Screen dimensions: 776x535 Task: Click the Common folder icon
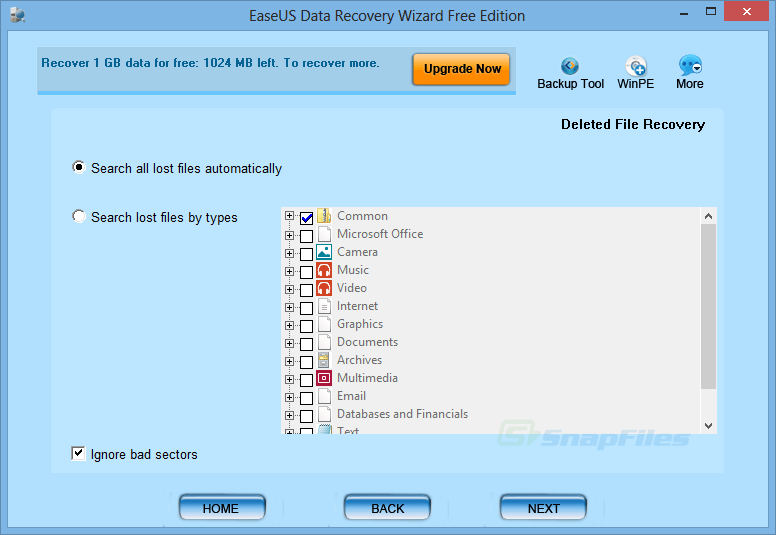point(324,216)
